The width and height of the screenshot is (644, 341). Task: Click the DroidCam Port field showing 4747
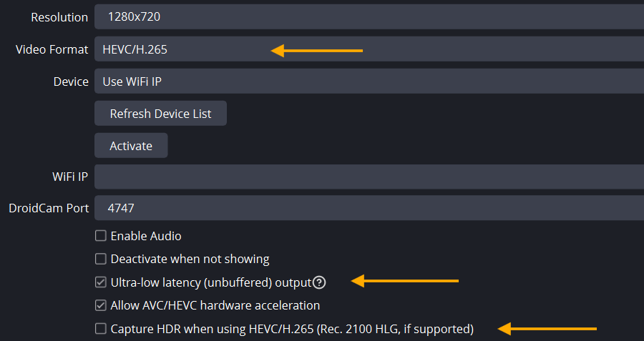[369, 208]
